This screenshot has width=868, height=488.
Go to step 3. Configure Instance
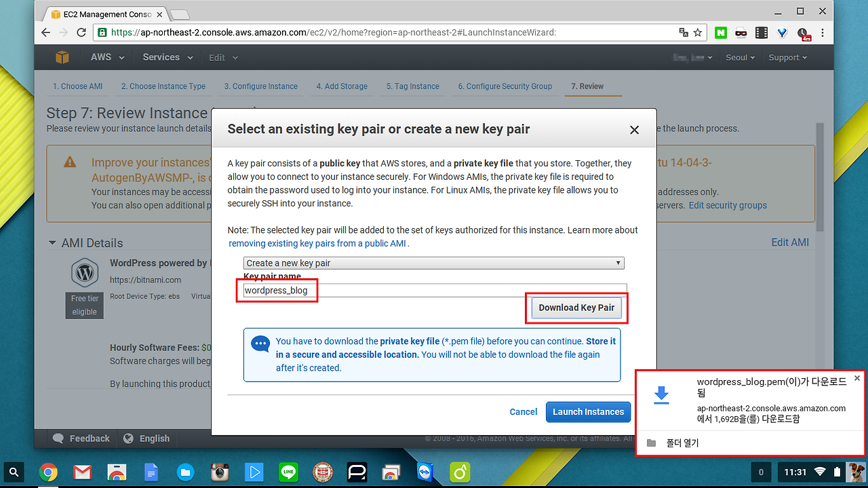(x=261, y=86)
